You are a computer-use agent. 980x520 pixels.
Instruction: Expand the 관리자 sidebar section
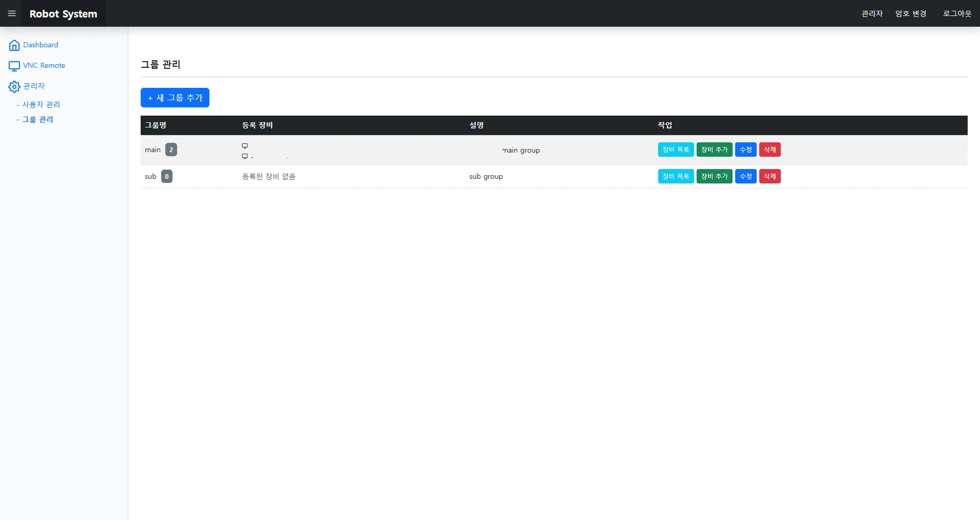34,86
